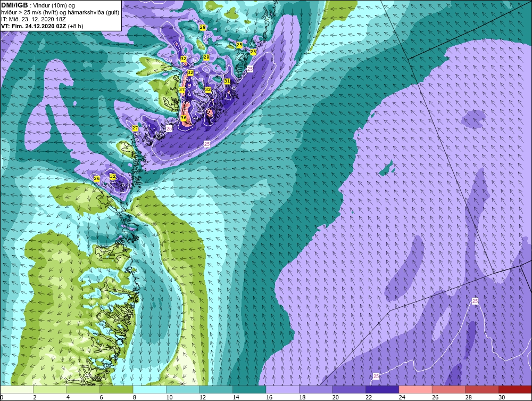The width and height of the screenshot is (532, 401).
Task: Pick the pink legend swatch between 24 and 26
Action: [415, 389]
